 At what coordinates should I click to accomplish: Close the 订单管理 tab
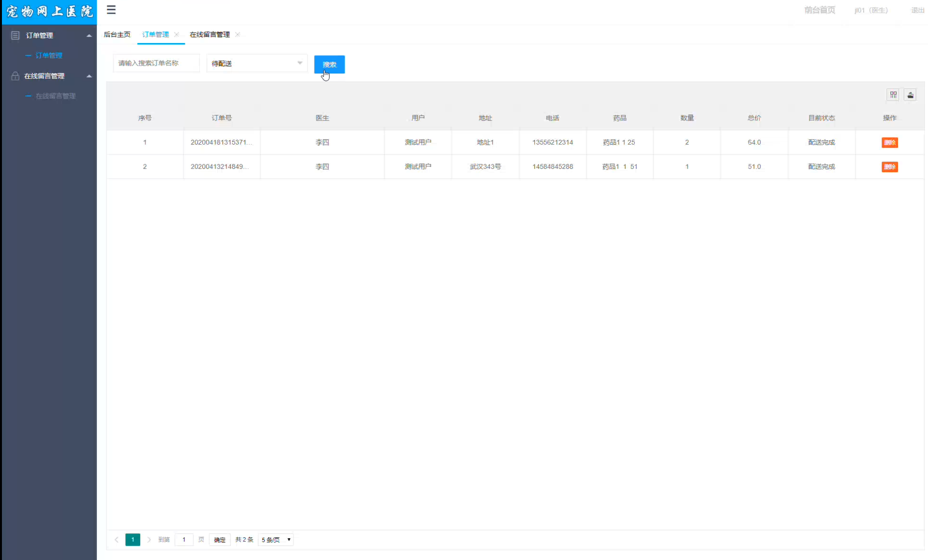click(177, 34)
